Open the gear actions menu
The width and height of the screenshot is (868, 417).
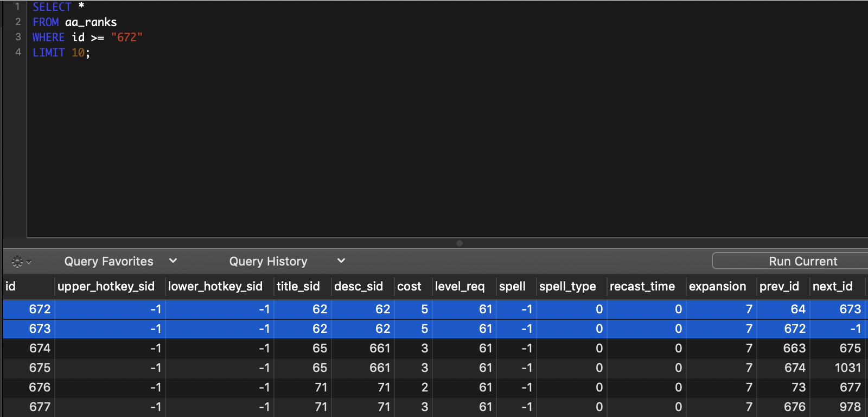click(x=21, y=262)
